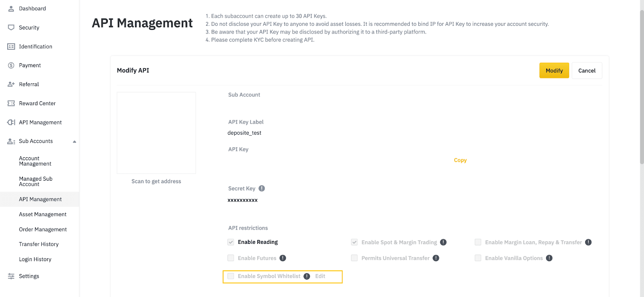Click the API Management plug icon

[11, 122]
